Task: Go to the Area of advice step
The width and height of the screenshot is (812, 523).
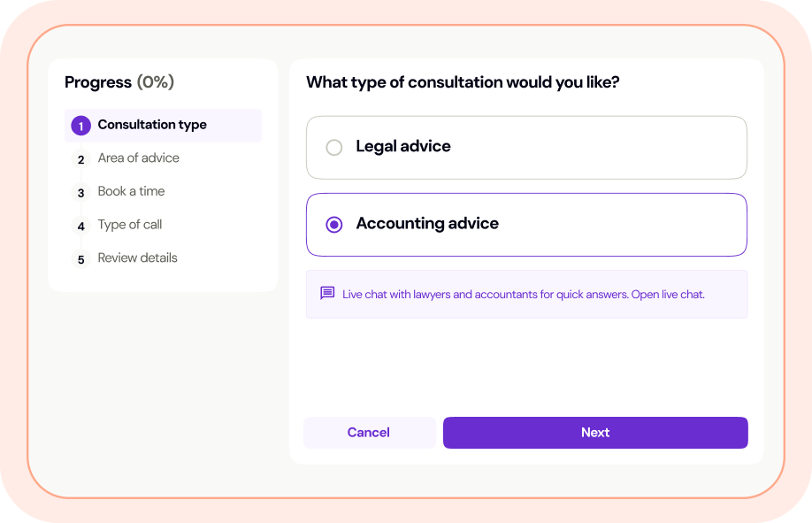Action: (138, 158)
